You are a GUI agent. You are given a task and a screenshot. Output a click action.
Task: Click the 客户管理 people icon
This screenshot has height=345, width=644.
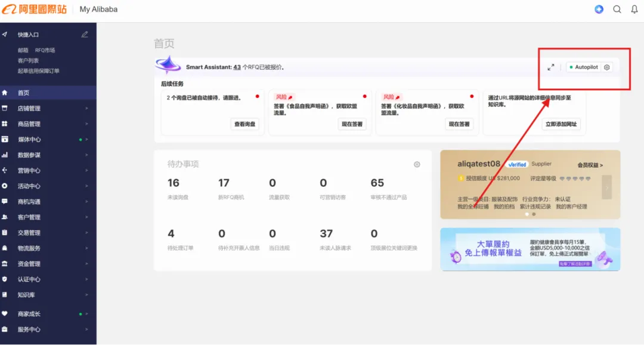click(5, 217)
